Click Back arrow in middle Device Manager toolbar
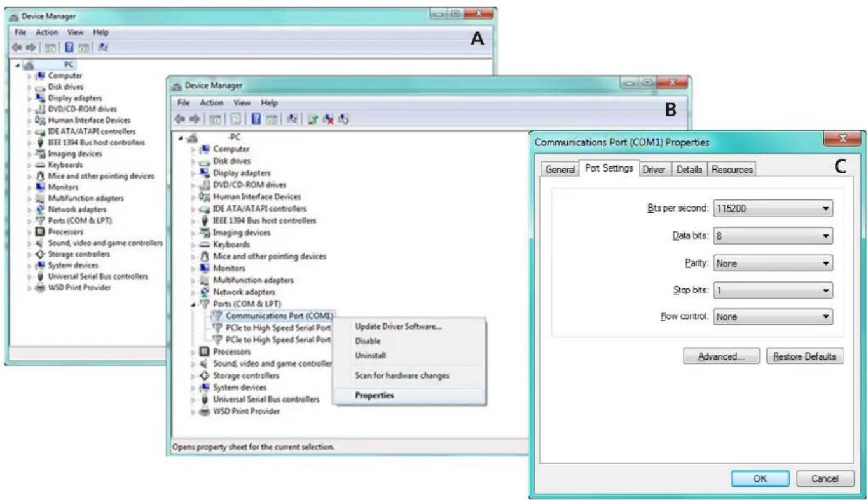The height and width of the screenshot is (500, 868). point(179,119)
